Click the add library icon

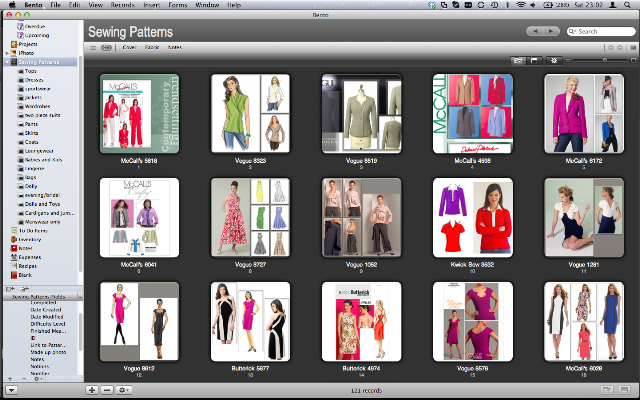coord(10,289)
